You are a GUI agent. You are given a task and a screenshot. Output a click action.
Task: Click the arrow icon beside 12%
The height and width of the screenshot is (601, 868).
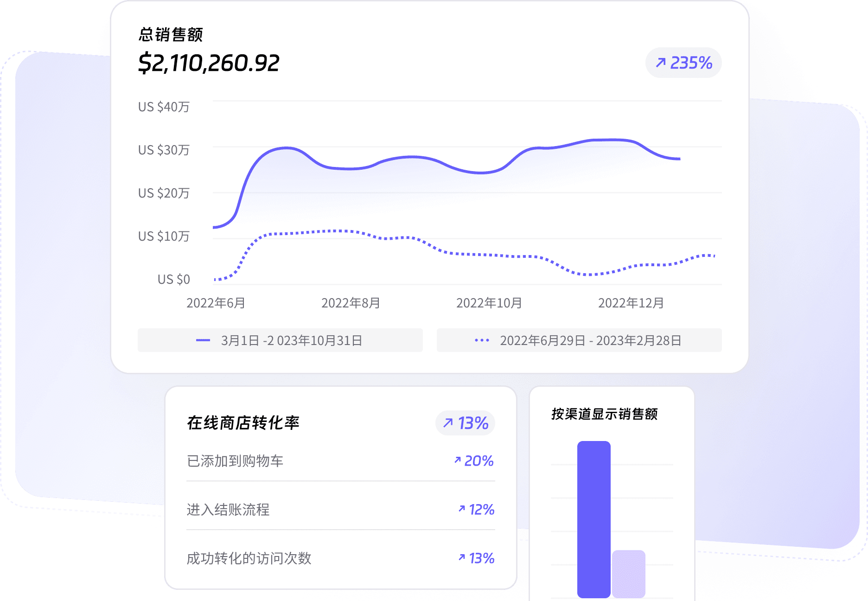coord(462,508)
